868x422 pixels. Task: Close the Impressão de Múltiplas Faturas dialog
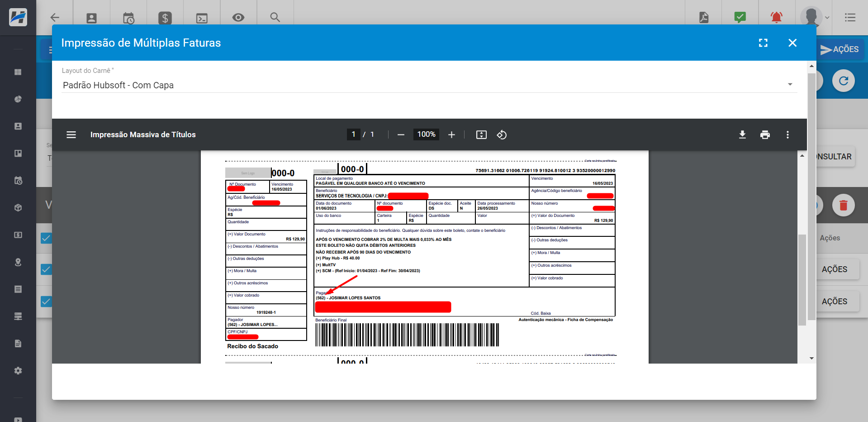coord(792,43)
